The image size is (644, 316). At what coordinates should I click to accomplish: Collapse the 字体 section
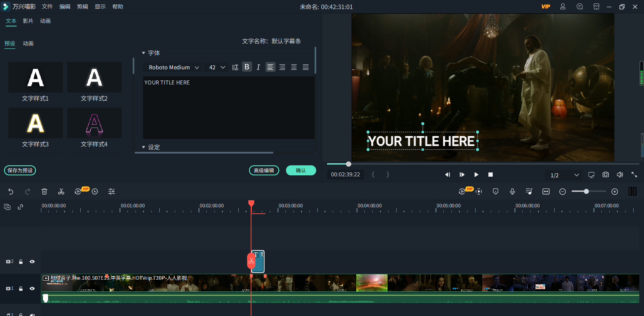(x=144, y=53)
